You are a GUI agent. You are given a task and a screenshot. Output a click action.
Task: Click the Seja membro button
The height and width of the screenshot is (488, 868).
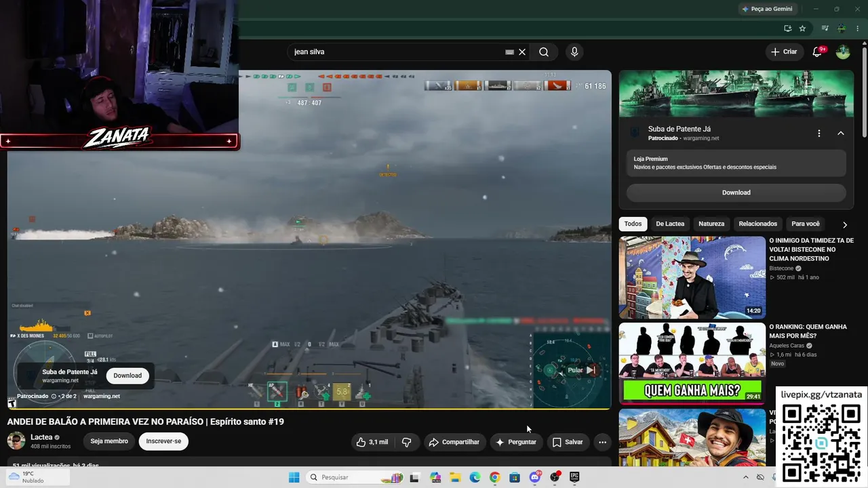click(x=109, y=441)
